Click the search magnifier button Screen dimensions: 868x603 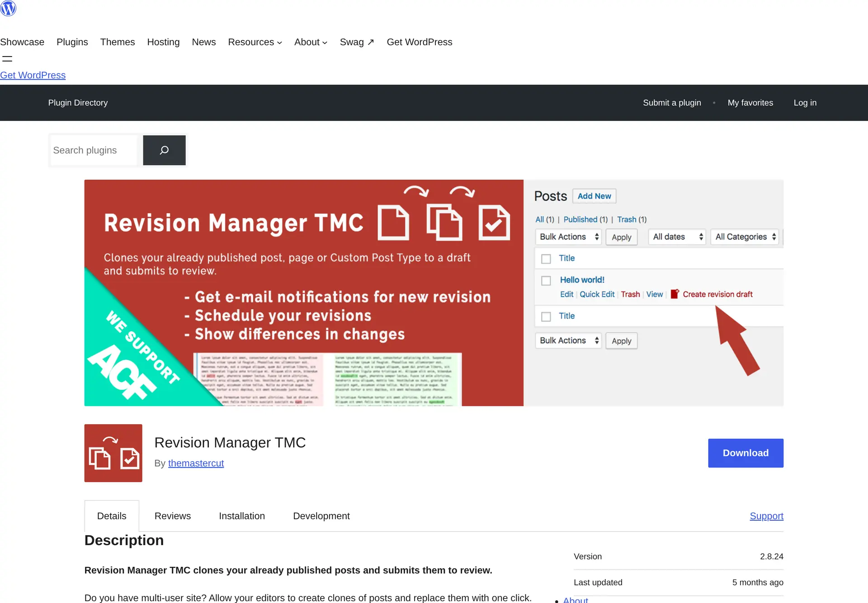(x=164, y=150)
